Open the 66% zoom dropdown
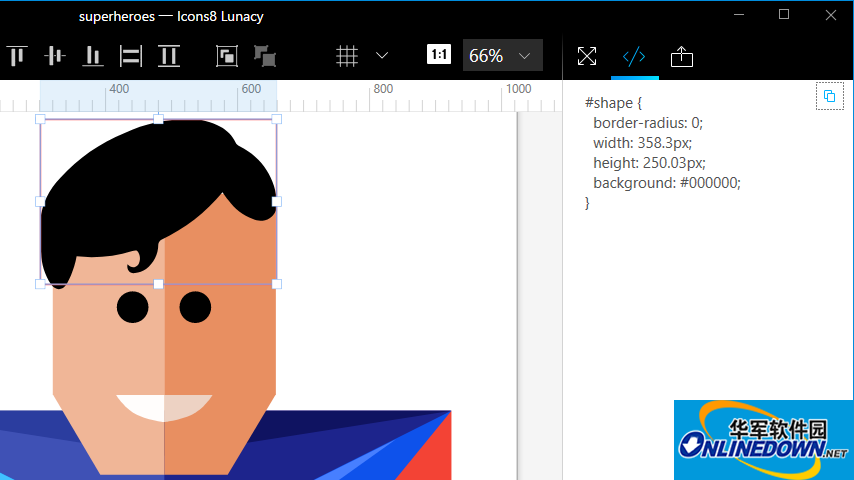854x480 pixels. (x=503, y=55)
